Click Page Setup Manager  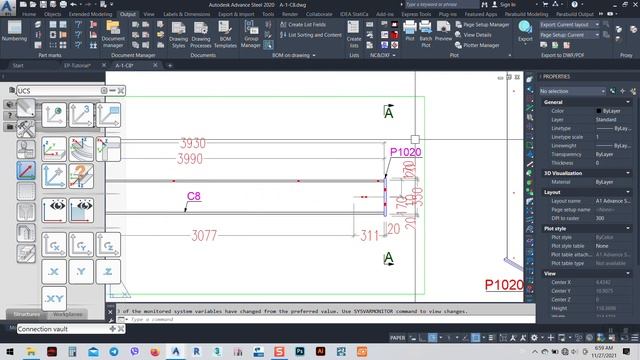(x=482, y=24)
